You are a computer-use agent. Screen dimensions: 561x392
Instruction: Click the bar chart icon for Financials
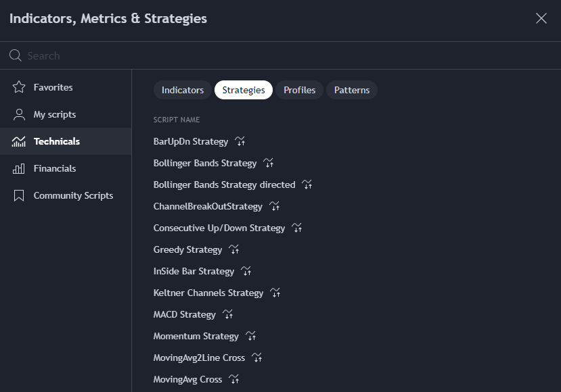(x=19, y=168)
